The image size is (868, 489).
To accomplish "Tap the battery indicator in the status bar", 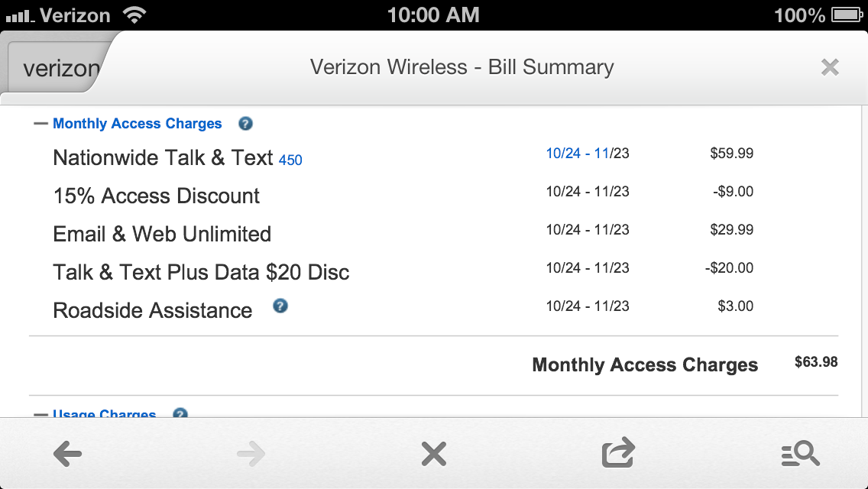I will pos(847,15).
